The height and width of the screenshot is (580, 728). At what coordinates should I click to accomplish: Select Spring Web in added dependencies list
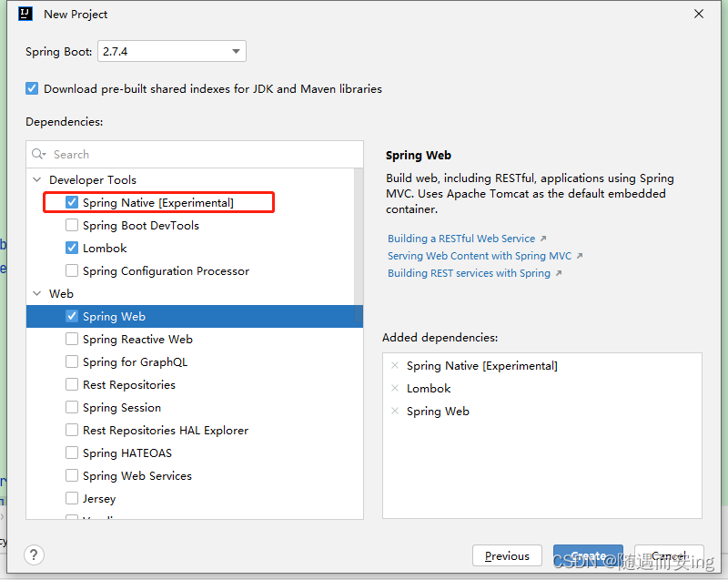pos(438,411)
